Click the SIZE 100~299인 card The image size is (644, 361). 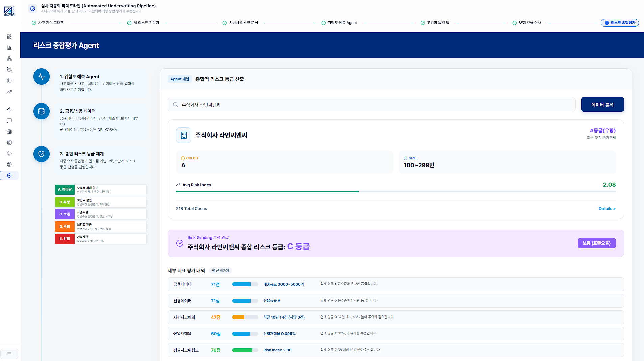click(x=507, y=162)
